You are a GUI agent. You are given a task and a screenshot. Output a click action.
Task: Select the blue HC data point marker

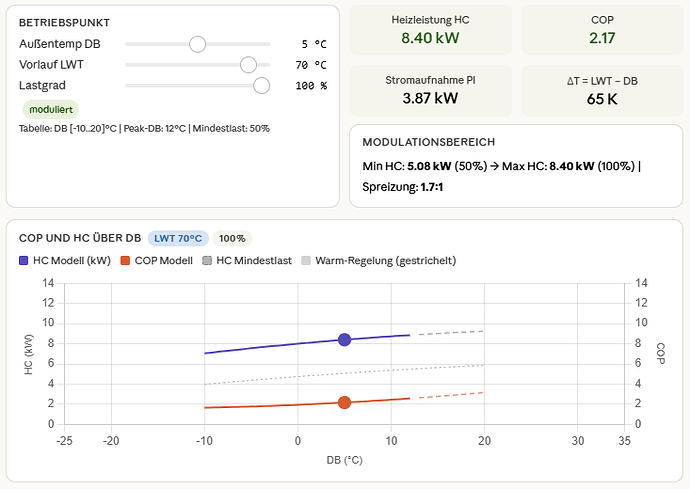(x=345, y=339)
